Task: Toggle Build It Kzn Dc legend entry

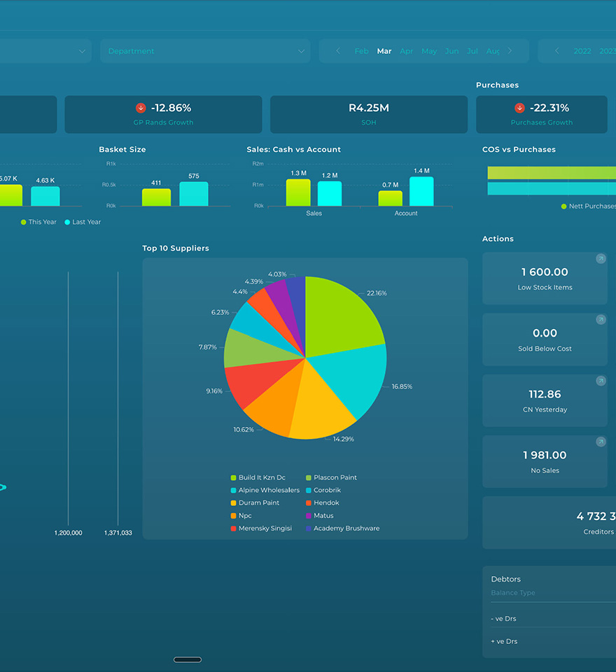Action: click(x=258, y=477)
